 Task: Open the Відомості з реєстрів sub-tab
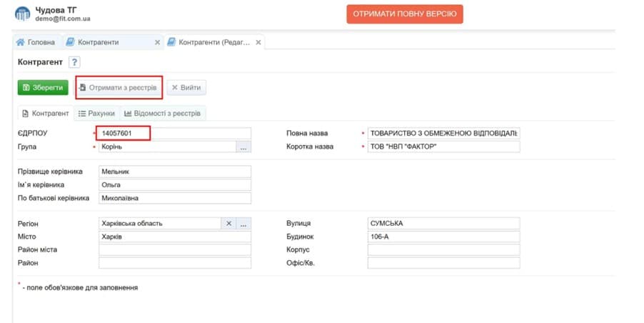(163, 114)
